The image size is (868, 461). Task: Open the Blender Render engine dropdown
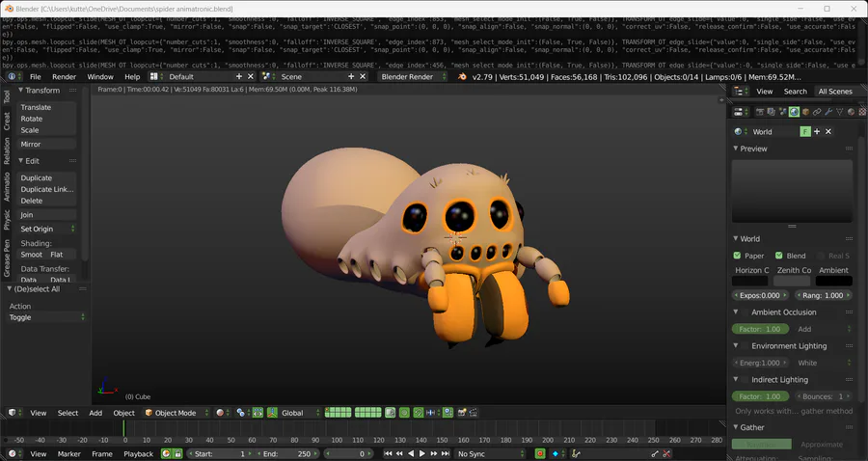click(413, 76)
